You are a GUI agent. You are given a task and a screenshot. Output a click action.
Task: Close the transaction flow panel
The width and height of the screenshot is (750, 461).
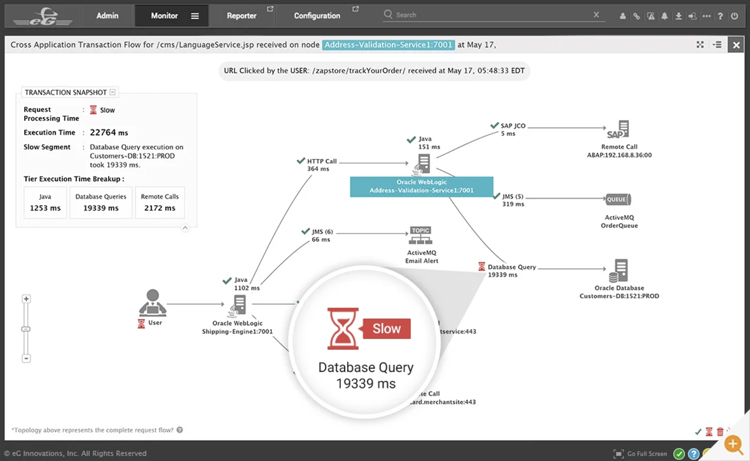(736, 45)
